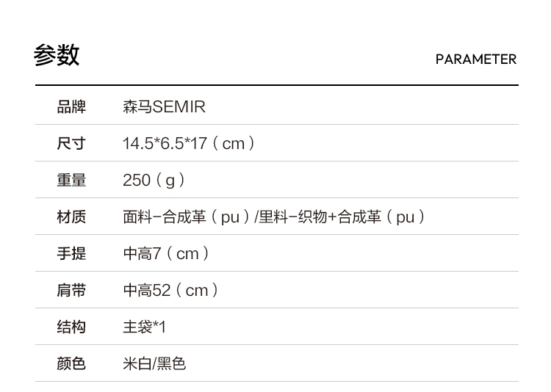Select the 结构 row label
The height and width of the screenshot is (392, 551).
(x=71, y=327)
